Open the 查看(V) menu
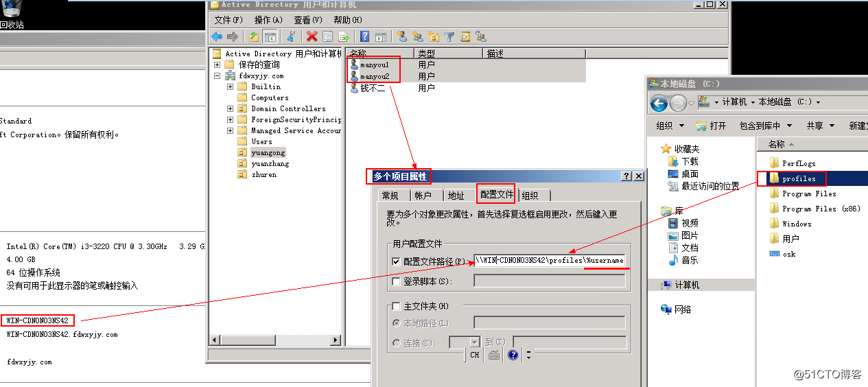Image resolution: width=868 pixels, height=387 pixels. (307, 20)
